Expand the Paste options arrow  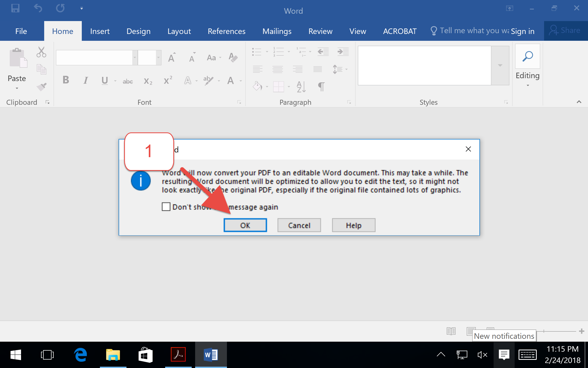coord(17,88)
